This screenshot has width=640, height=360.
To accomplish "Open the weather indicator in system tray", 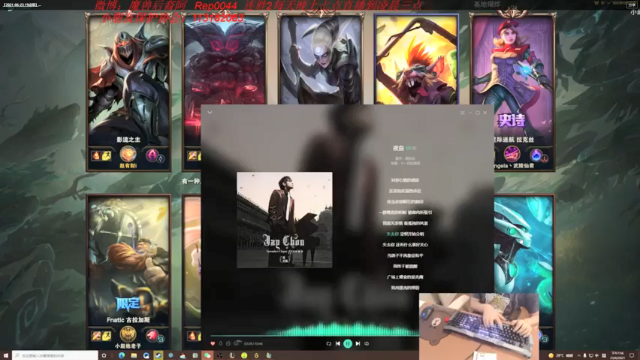I will 562,356.
